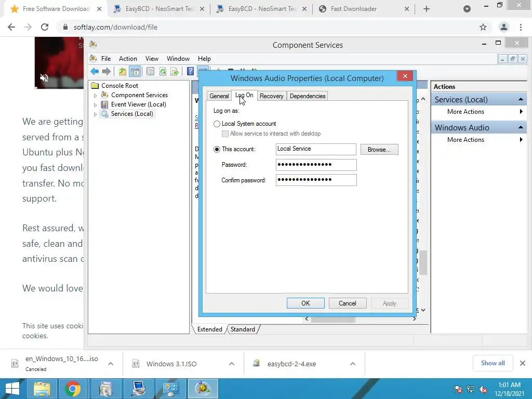The height and width of the screenshot is (399, 532).
Task: Click the Console Root folder icon
Action: pyautogui.click(x=95, y=86)
